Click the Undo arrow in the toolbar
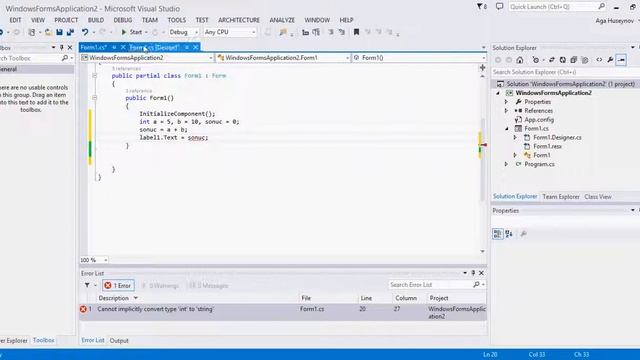 [x=84, y=32]
